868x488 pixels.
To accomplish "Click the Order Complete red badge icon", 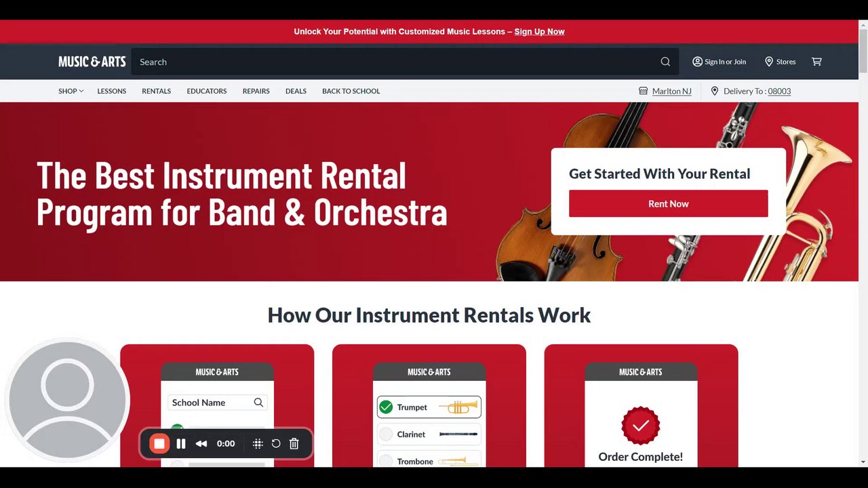I will (641, 426).
